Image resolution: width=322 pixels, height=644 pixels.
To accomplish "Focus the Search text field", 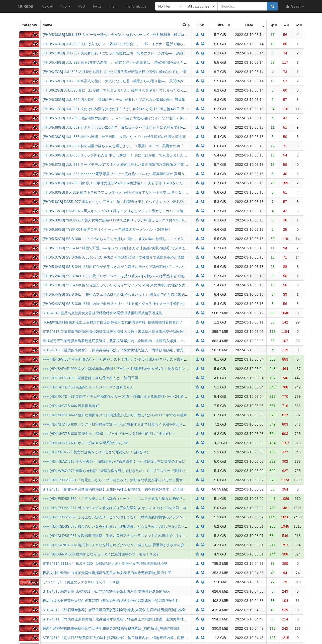I will click(242, 6).
